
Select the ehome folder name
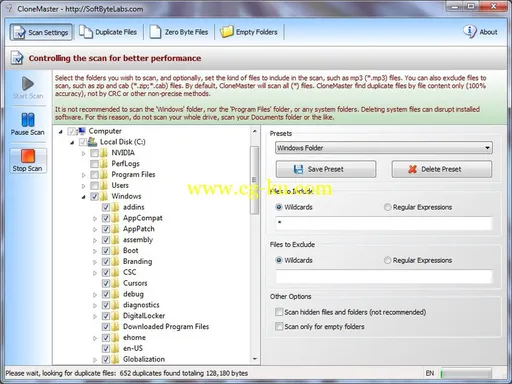tap(134, 337)
